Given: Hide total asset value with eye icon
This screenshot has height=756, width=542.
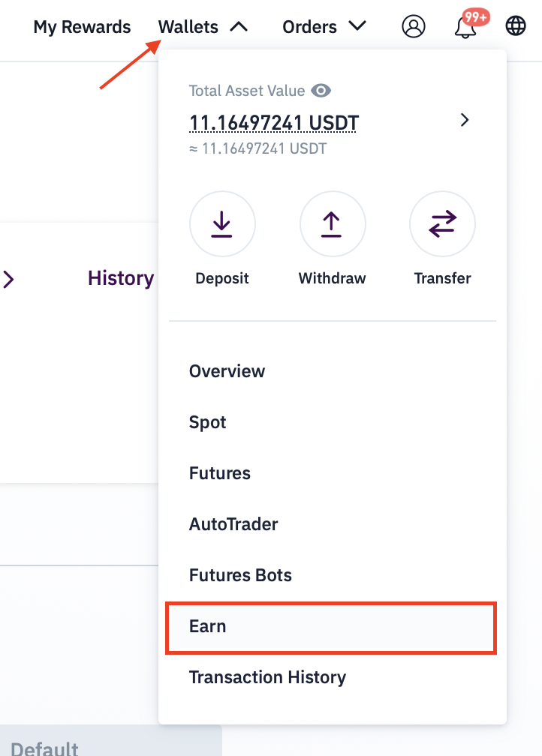Looking at the screenshot, I should pos(322,91).
